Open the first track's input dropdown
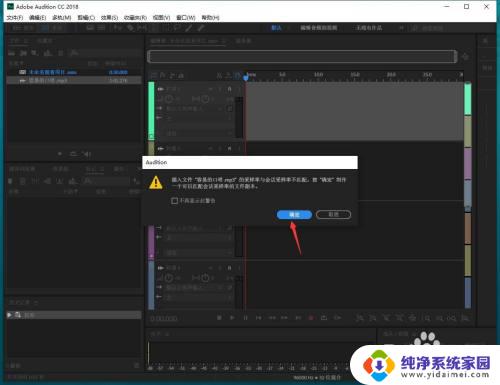This screenshot has height=385, width=500. pyautogui.click(x=194, y=108)
